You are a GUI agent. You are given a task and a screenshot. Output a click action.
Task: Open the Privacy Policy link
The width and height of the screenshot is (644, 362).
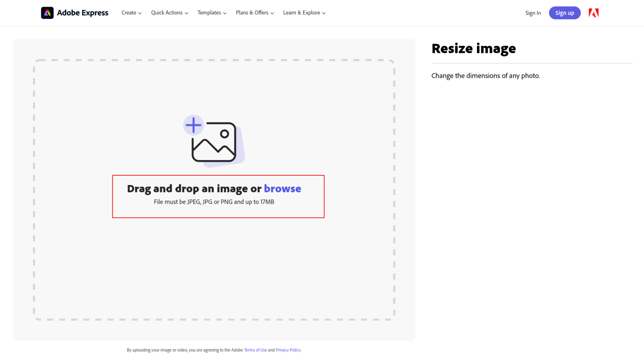click(288, 350)
